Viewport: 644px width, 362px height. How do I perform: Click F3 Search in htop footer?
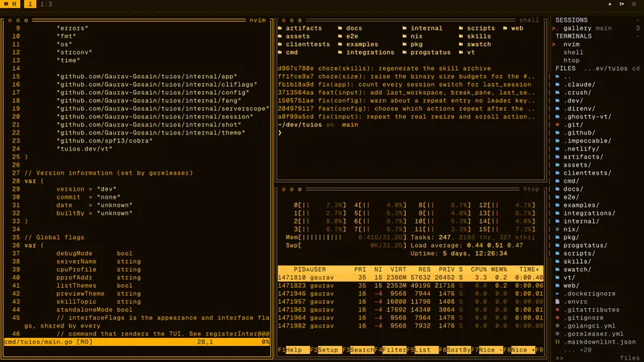click(357, 350)
